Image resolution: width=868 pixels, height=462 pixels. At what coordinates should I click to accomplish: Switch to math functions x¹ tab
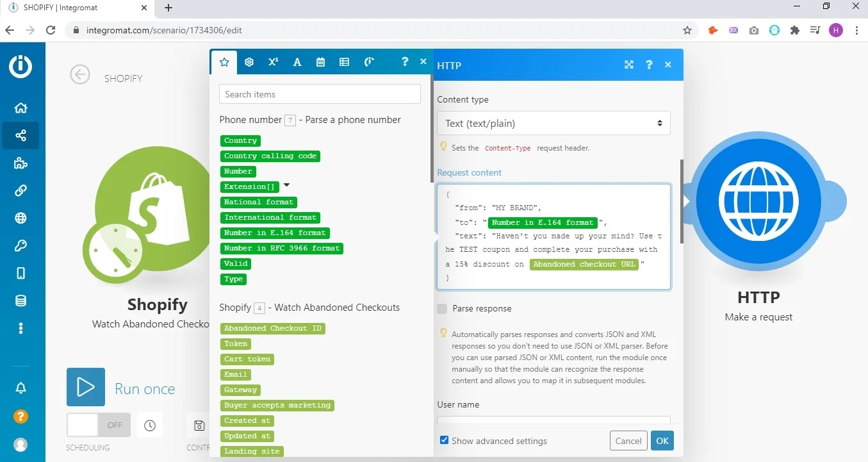274,62
